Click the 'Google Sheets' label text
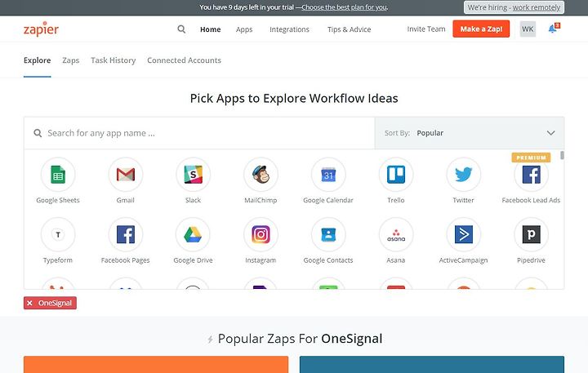588x373 pixels. coord(58,200)
